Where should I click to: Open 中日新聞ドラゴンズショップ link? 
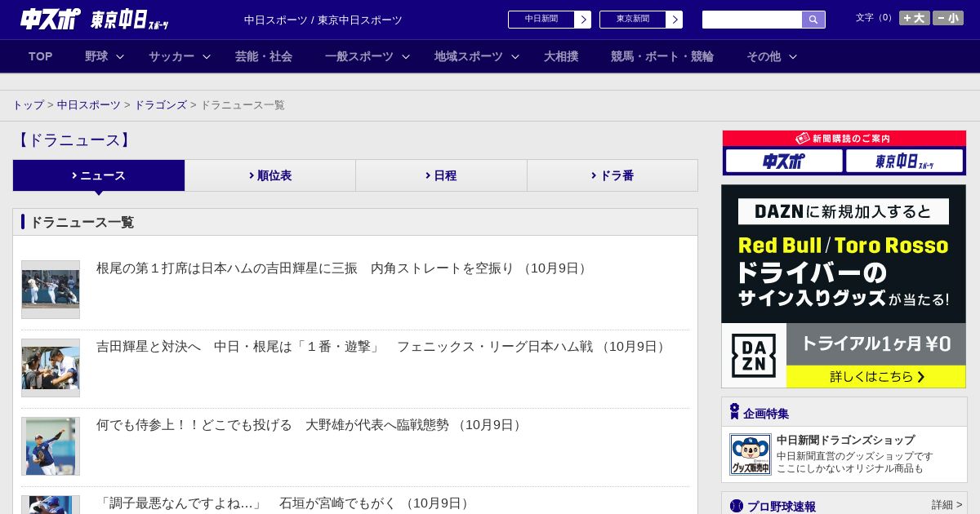pyautogui.click(x=845, y=440)
